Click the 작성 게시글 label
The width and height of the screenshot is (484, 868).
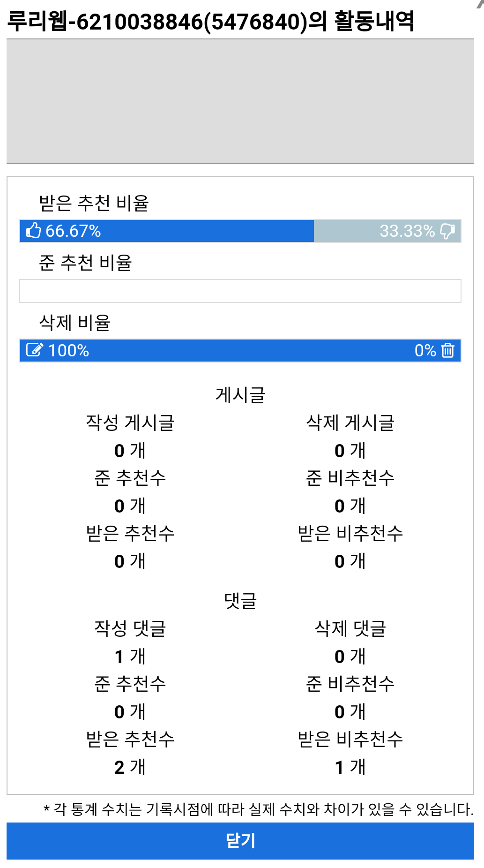pos(130,423)
